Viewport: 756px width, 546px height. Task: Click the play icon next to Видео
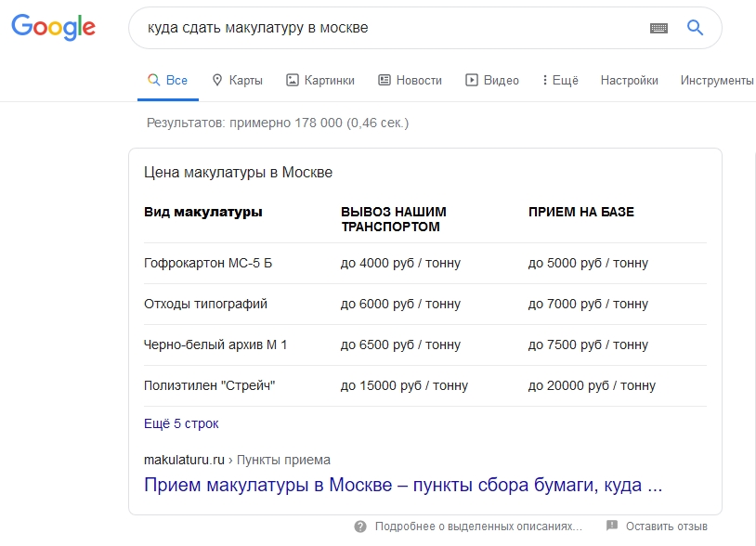(x=474, y=80)
